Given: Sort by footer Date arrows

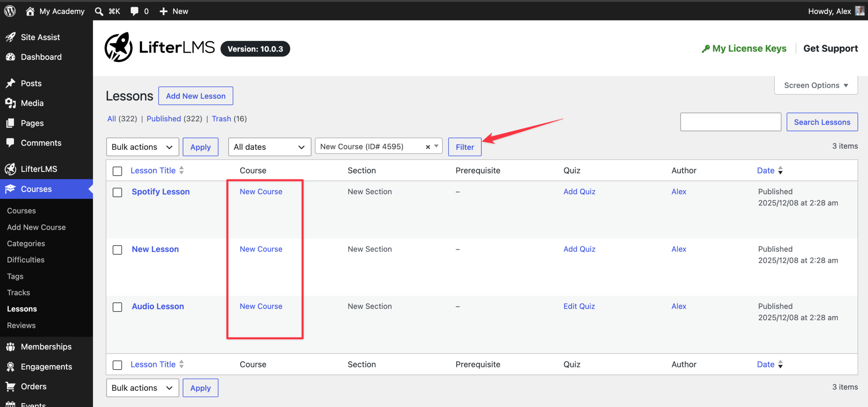Looking at the screenshot, I should [x=781, y=364].
